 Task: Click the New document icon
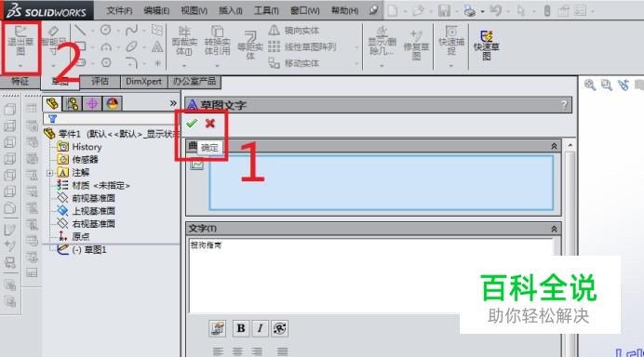point(393,10)
